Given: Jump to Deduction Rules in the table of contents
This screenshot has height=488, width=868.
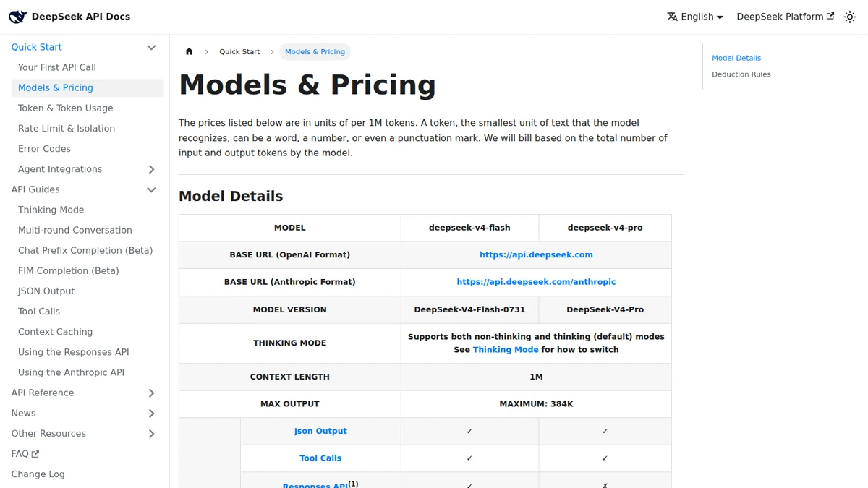Looking at the screenshot, I should (741, 74).
